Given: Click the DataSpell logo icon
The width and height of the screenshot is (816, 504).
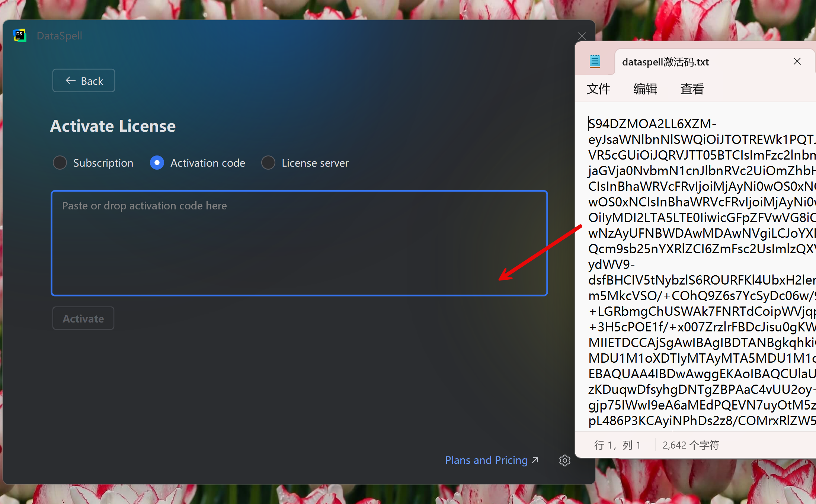Looking at the screenshot, I should (x=20, y=36).
